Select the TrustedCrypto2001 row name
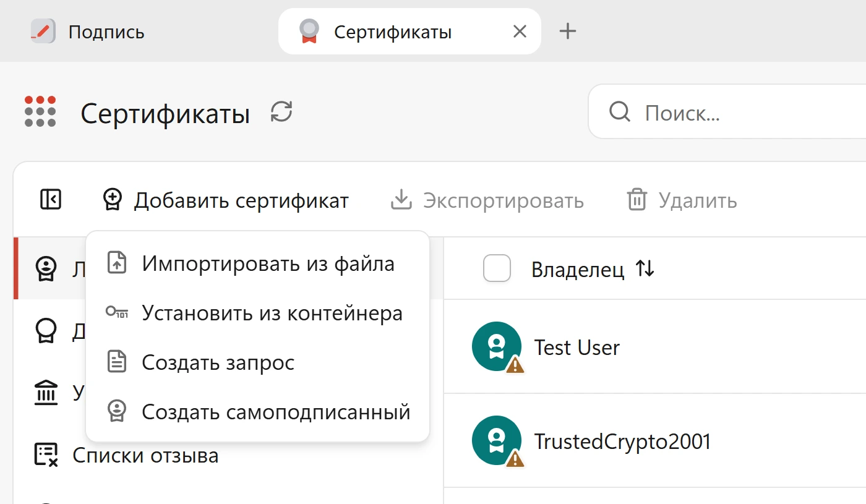Viewport: 866px width, 504px height. click(x=623, y=442)
